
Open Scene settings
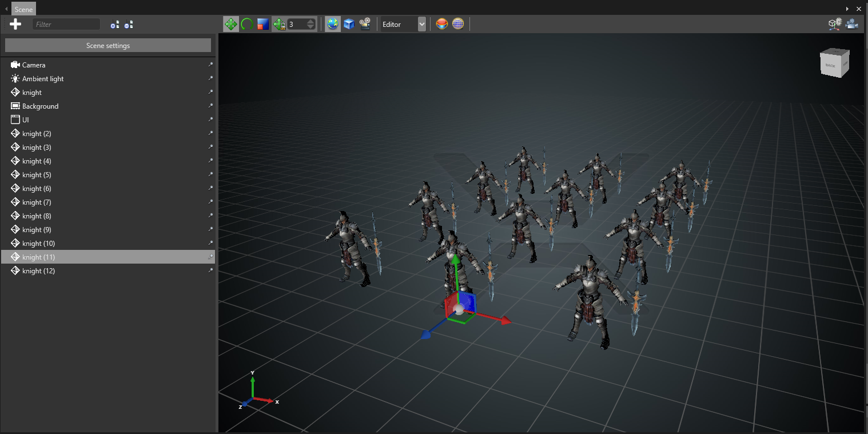click(107, 45)
